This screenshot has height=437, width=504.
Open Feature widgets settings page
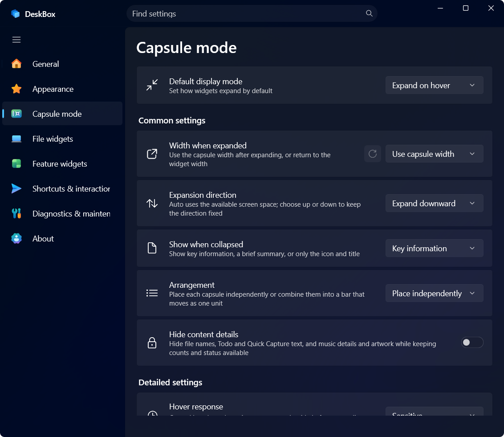pos(62,163)
